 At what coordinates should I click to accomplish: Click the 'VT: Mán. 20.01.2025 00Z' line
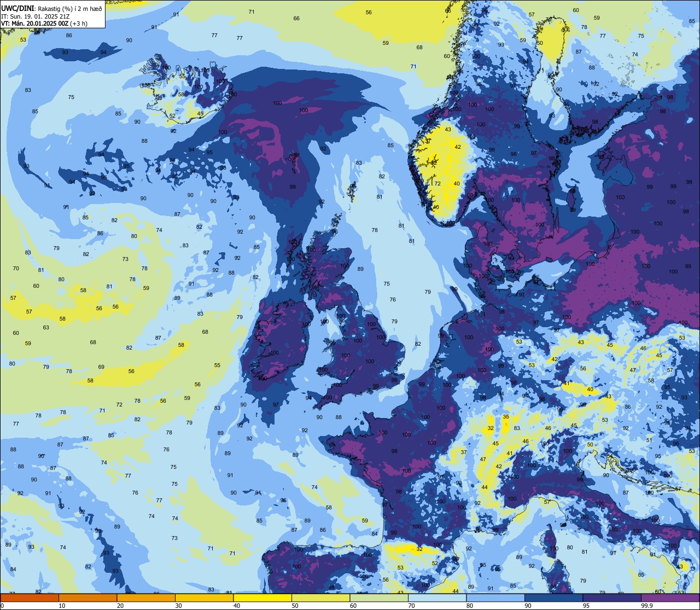click(x=34, y=24)
